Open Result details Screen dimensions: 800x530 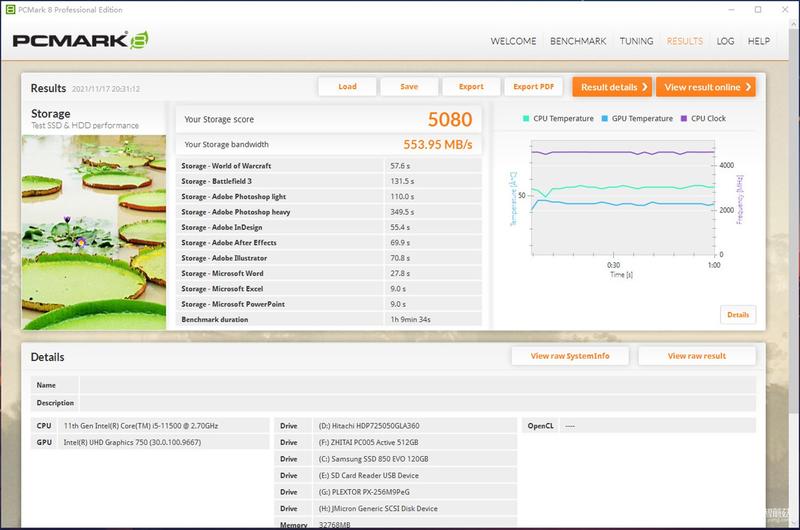pyautogui.click(x=612, y=87)
